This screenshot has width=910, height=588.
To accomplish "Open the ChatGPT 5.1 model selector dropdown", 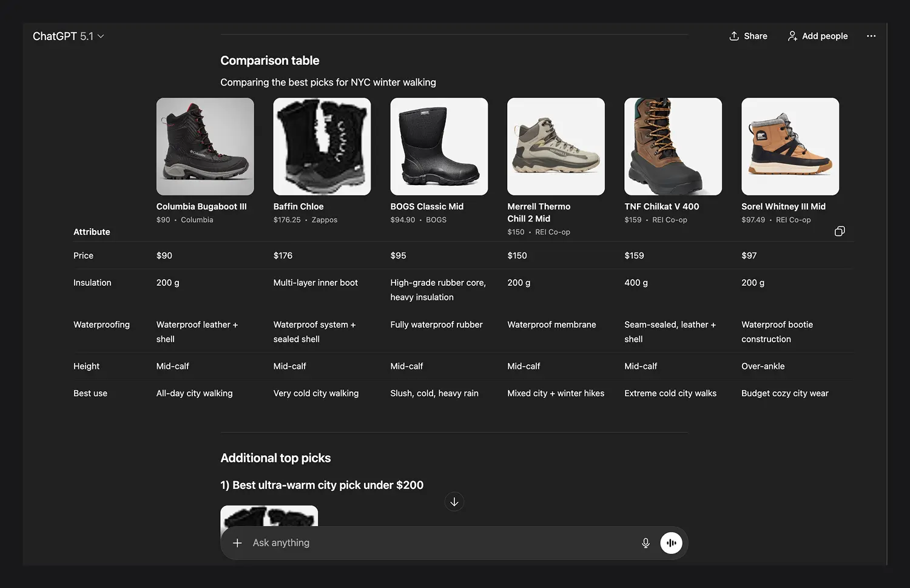I will pyautogui.click(x=69, y=36).
